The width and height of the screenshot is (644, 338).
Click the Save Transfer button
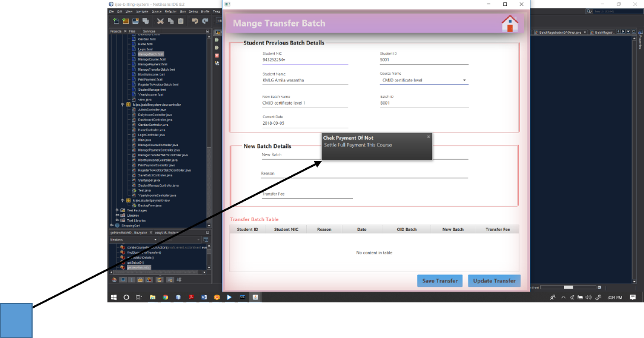coord(440,281)
